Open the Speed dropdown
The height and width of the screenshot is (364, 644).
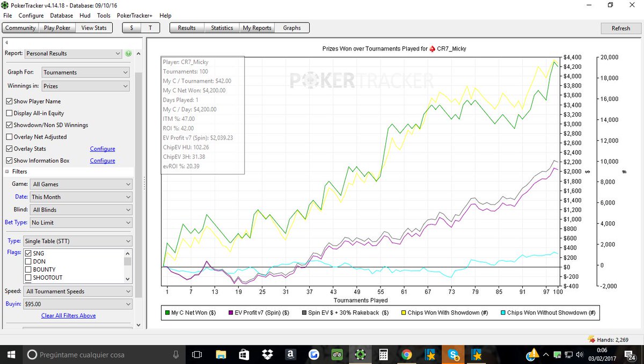(x=77, y=292)
